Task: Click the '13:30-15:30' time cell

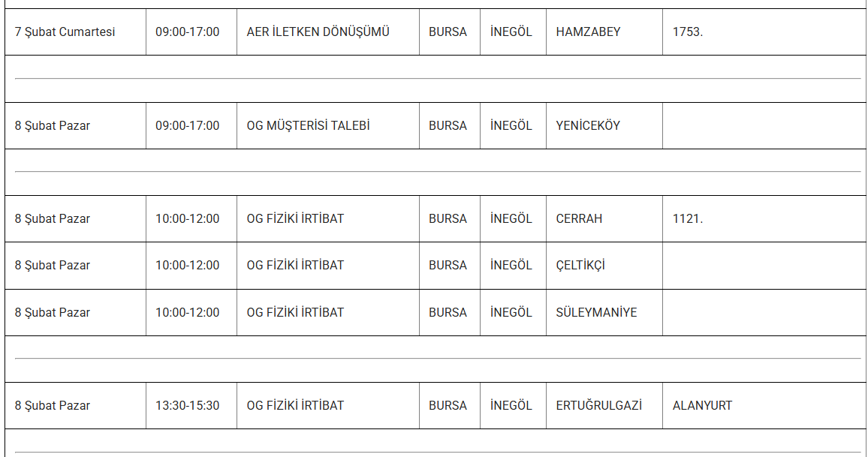Action: pos(188,406)
